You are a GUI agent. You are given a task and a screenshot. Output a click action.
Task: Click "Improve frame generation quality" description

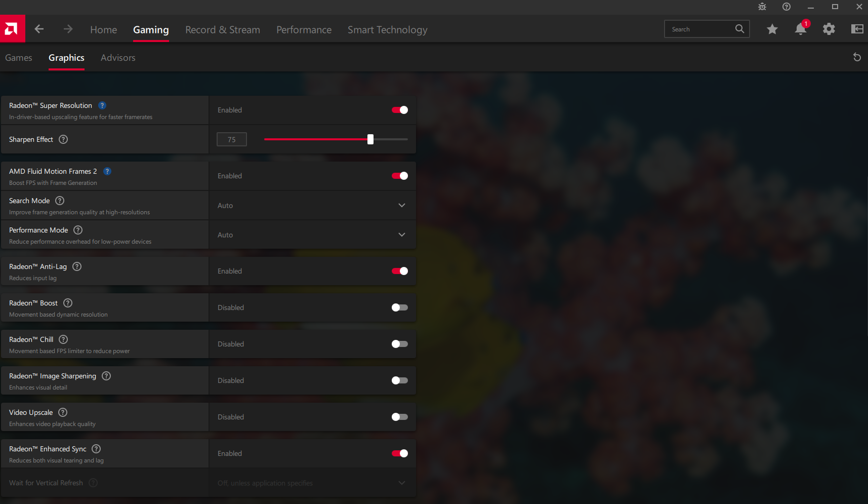point(79,212)
